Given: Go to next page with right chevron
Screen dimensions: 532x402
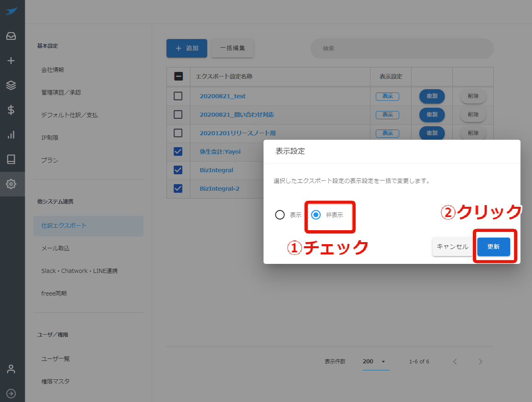Looking at the screenshot, I should pos(481,362).
